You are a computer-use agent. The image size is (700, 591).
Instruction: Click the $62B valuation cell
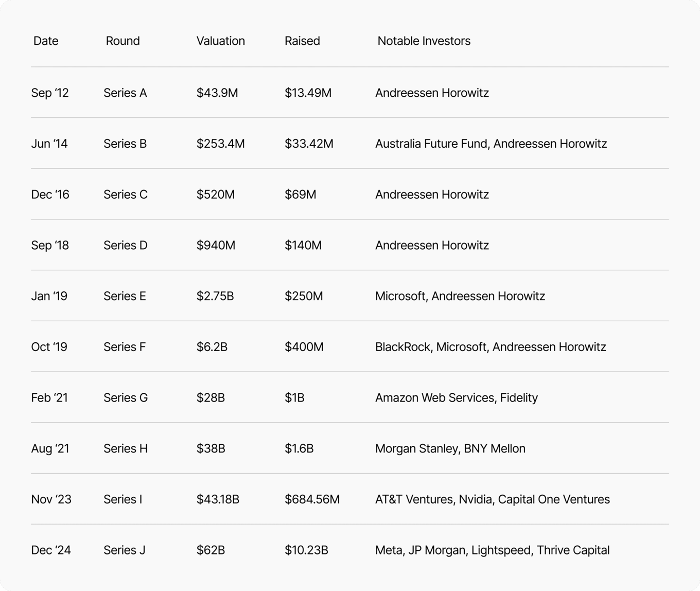click(211, 550)
